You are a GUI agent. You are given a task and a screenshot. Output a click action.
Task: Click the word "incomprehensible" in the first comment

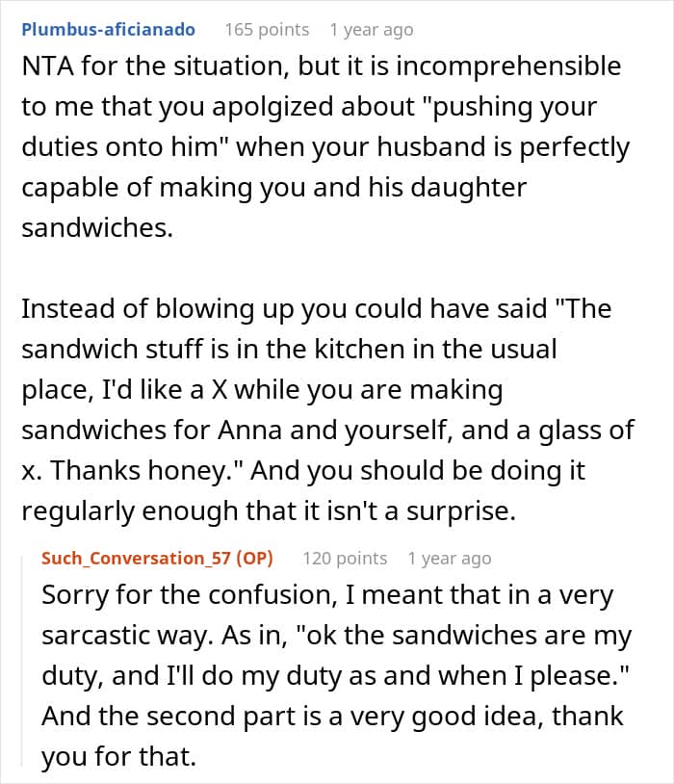pyautogui.click(x=508, y=66)
